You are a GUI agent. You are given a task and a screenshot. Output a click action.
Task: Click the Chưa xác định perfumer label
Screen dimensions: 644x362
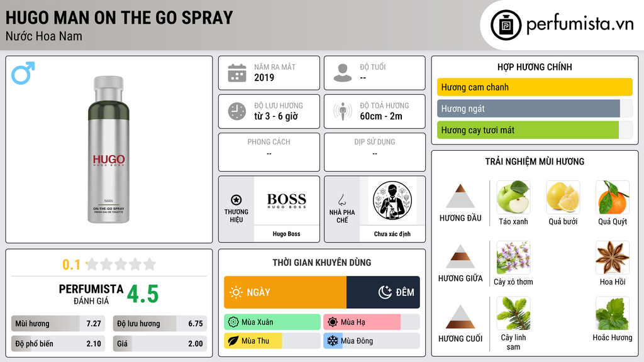(x=392, y=234)
